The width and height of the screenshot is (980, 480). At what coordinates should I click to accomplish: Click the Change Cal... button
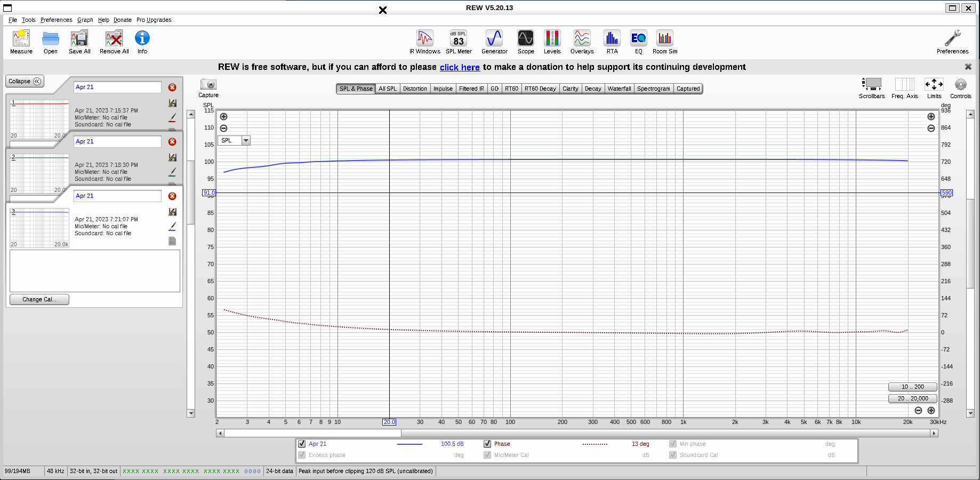click(39, 299)
